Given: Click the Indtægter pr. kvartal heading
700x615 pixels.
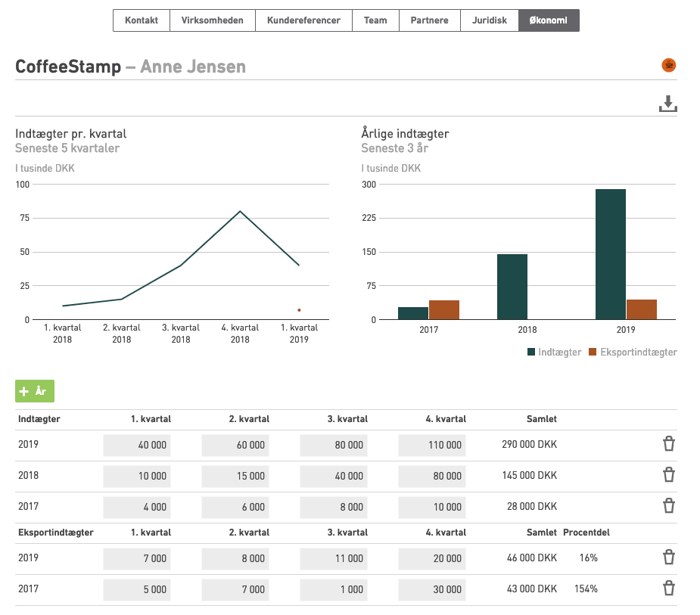Looking at the screenshot, I should [71, 134].
